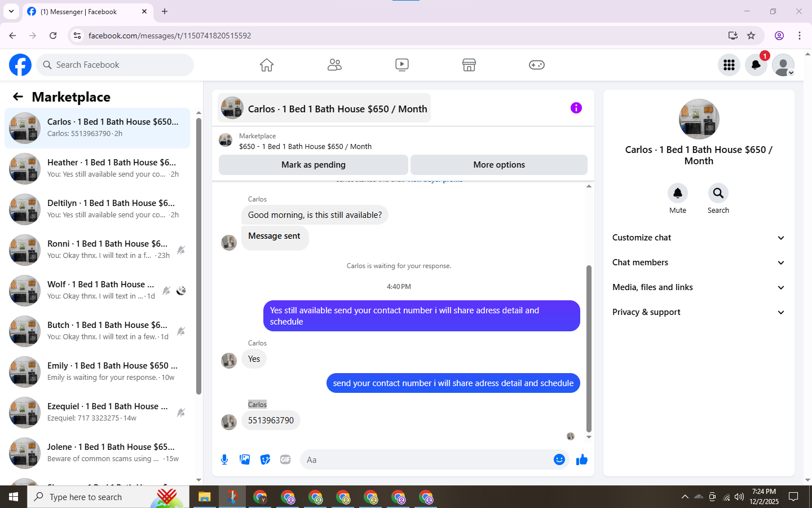The height and width of the screenshot is (508, 812).
Task: Open the Windows Start menu
Action: coord(14,497)
